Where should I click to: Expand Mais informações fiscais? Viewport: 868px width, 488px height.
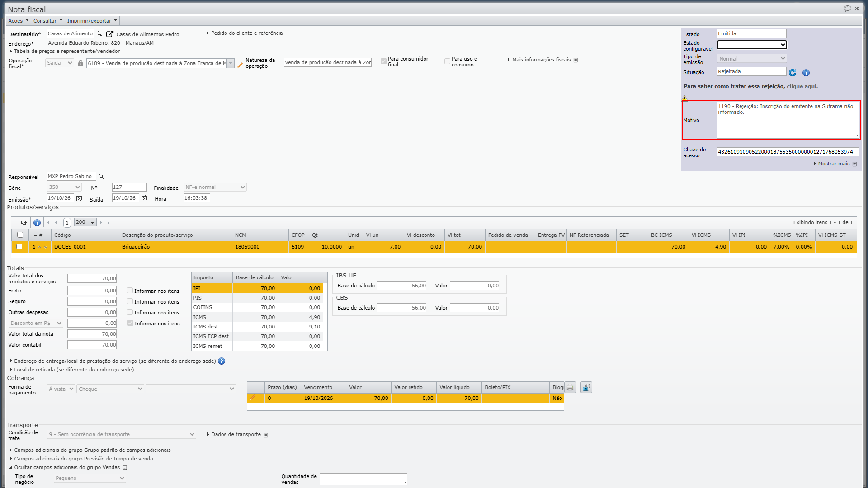click(542, 60)
